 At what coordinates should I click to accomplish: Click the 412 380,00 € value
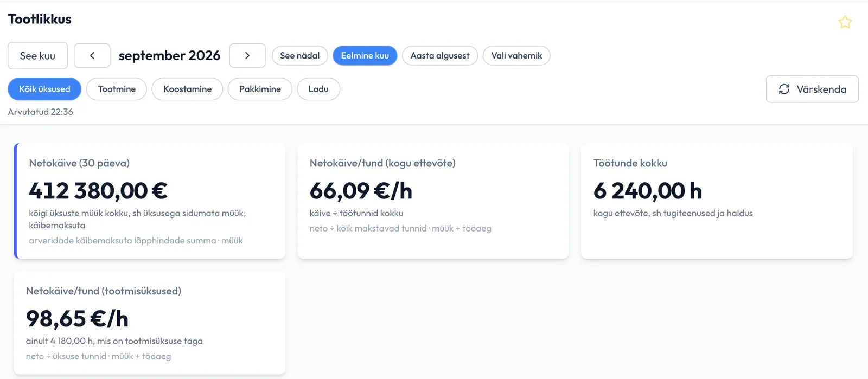(98, 191)
